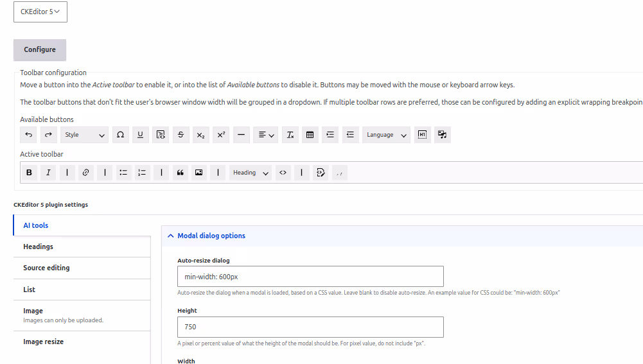The image size is (643, 364).
Task: Click the Decrease indent button
Action: click(350, 134)
